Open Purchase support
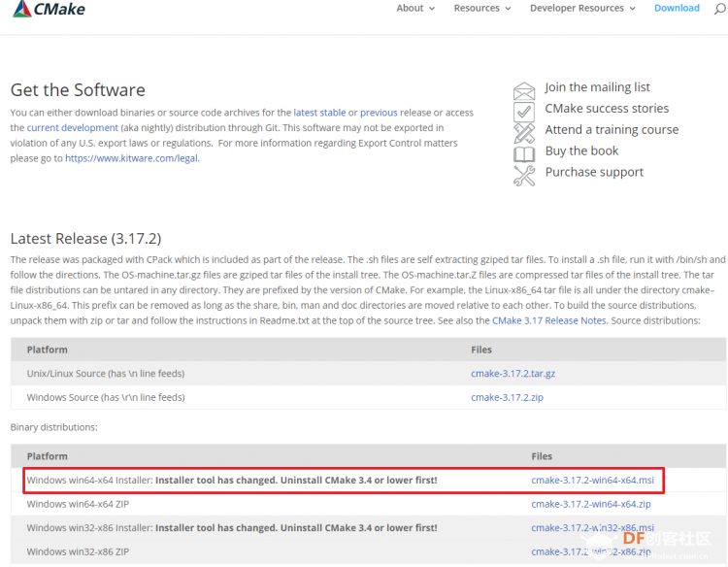Image resolution: width=728 pixels, height=567 pixels. tap(594, 172)
